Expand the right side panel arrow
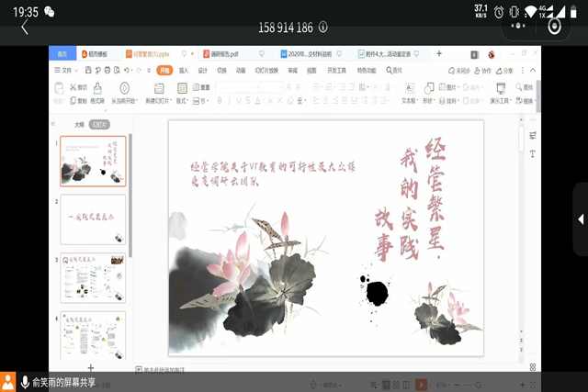 tap(580, 218)
